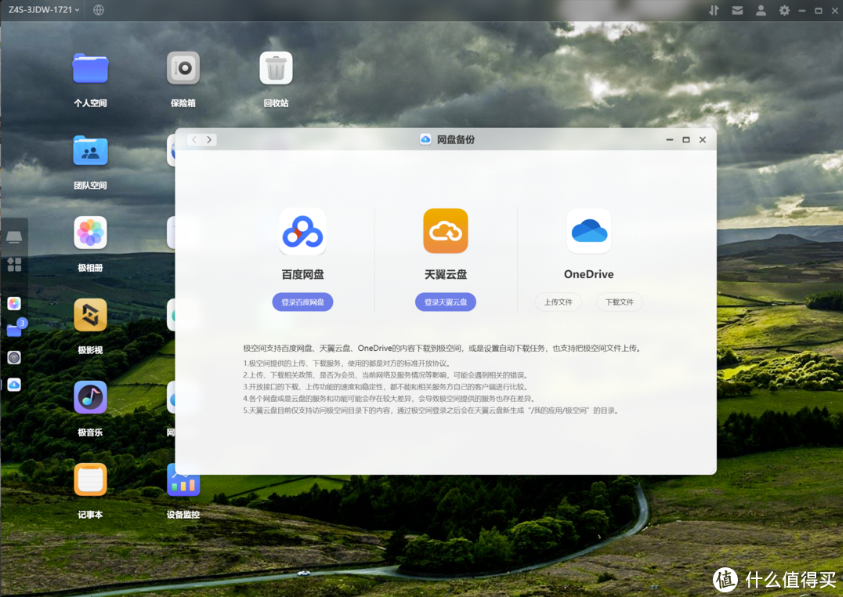Image resolution: width=843 pixels, height=597 pixels.
Task: Click OneDrive 上传文件 button
Action: click(558, 302)
